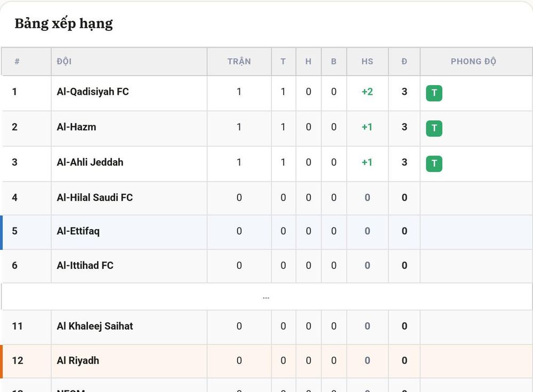Open the Al-Hazm team link

pyautogui.click(x=76, y=127)
